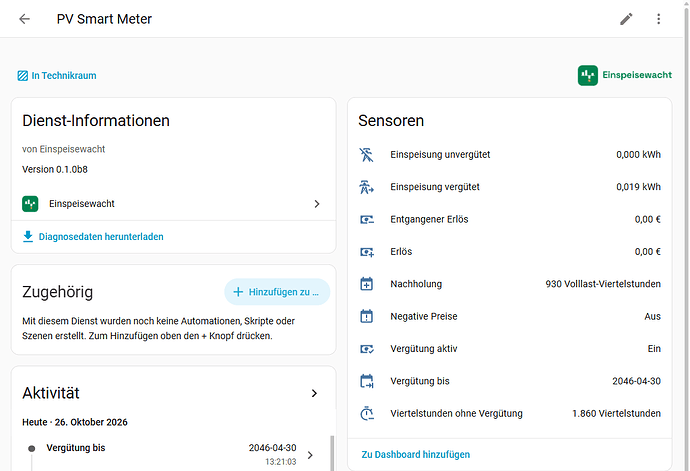Click the 2046-04-30 sensor value
Viewport: 690px width, 471px height.
click(x=636, y=381)
